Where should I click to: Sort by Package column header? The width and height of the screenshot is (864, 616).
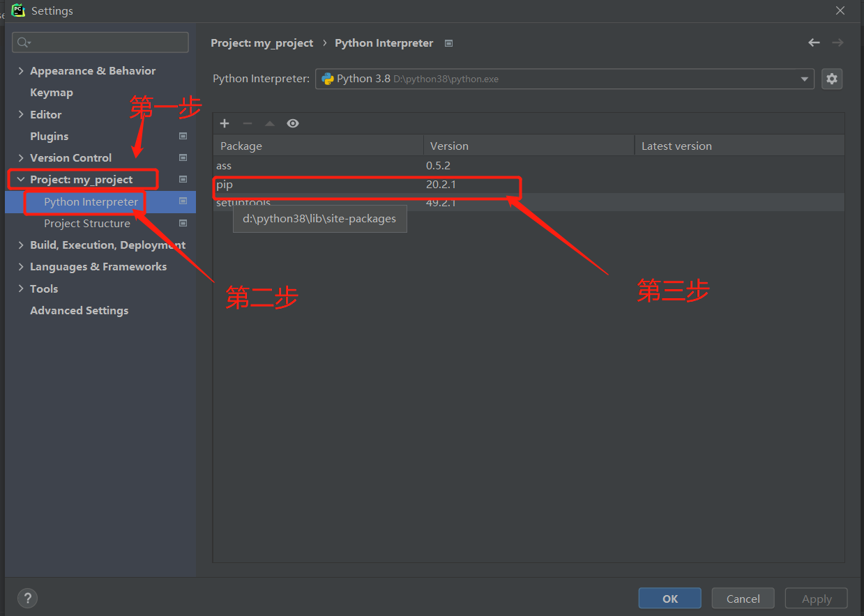click(318, 146)
